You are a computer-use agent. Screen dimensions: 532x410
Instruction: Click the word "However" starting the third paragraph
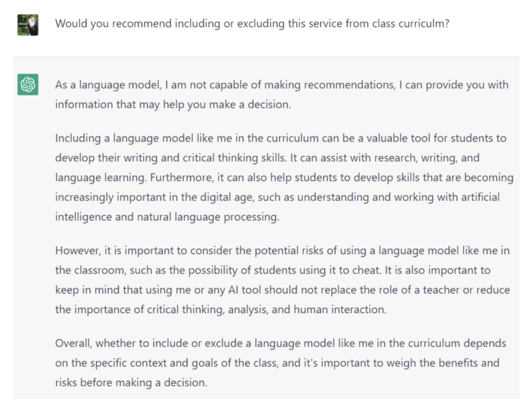[x=77, y=251]
